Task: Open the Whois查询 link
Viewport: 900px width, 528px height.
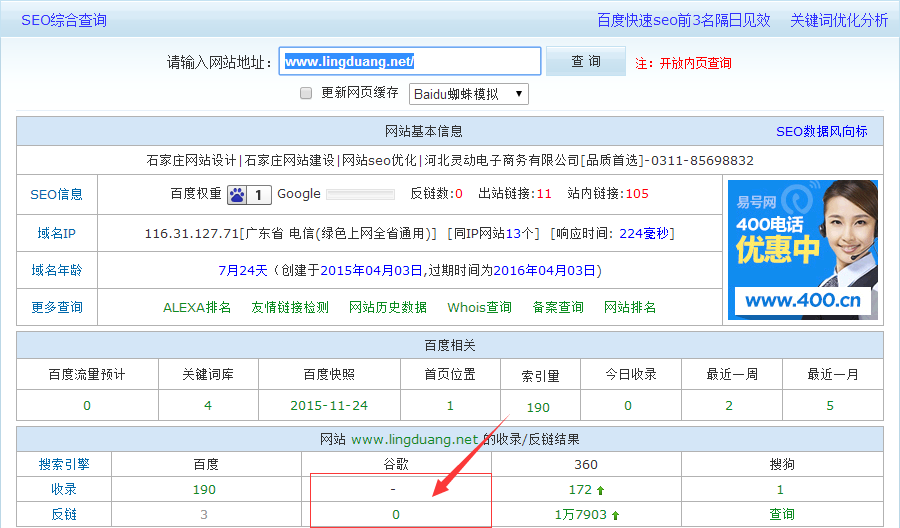Action: pyautogui.click(x=479, y=307)
